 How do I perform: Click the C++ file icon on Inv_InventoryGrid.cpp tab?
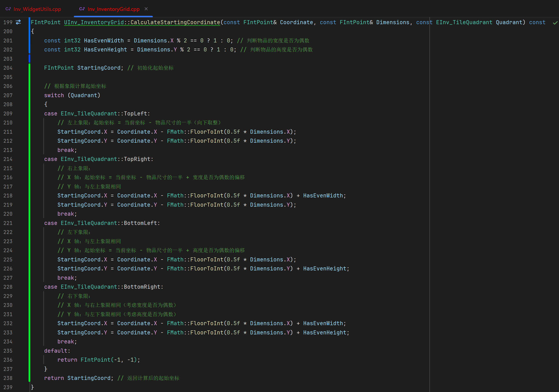coord(82,9)
